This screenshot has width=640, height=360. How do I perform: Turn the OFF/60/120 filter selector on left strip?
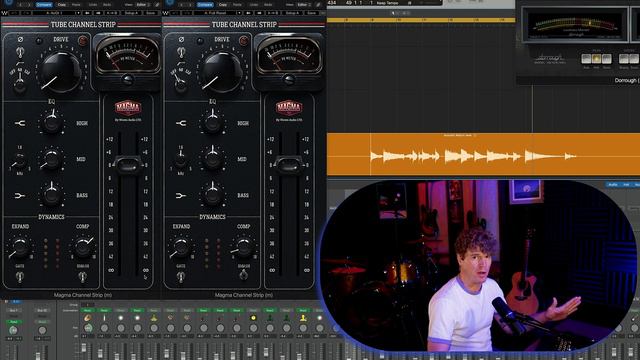click(x=19, y=84)
